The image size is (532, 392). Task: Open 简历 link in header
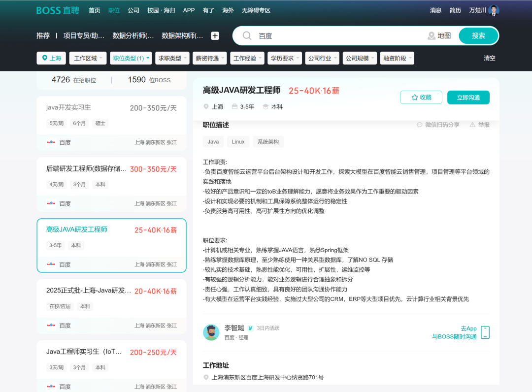tap(455, 10)
